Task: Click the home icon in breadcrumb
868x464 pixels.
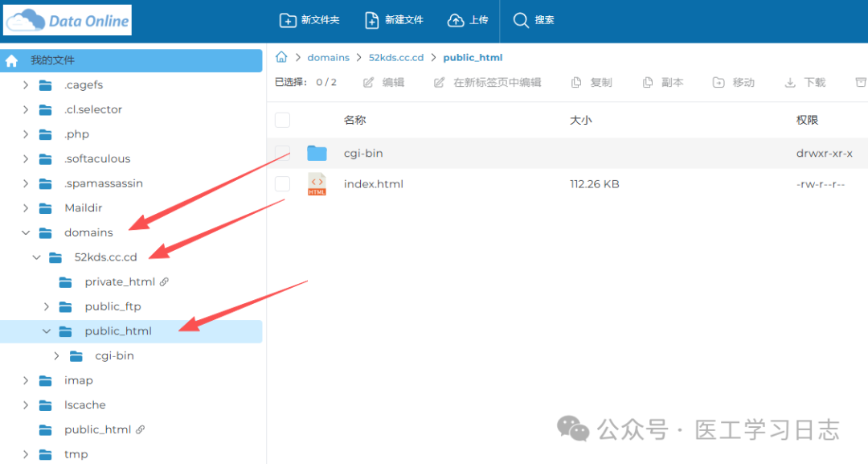Action: pyautogui.click(x=281, y=57)
